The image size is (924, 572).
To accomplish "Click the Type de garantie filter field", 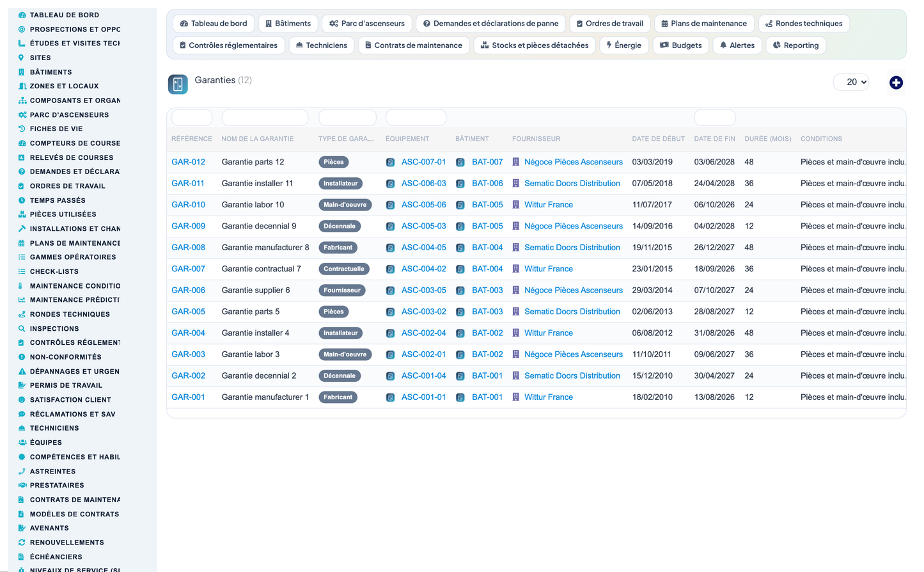I will pos(347,118).
